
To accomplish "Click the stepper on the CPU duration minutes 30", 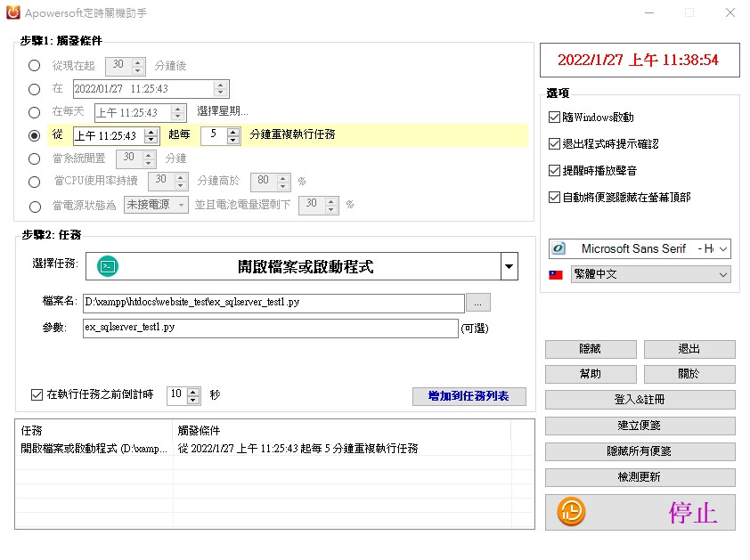I will (181, 182).
